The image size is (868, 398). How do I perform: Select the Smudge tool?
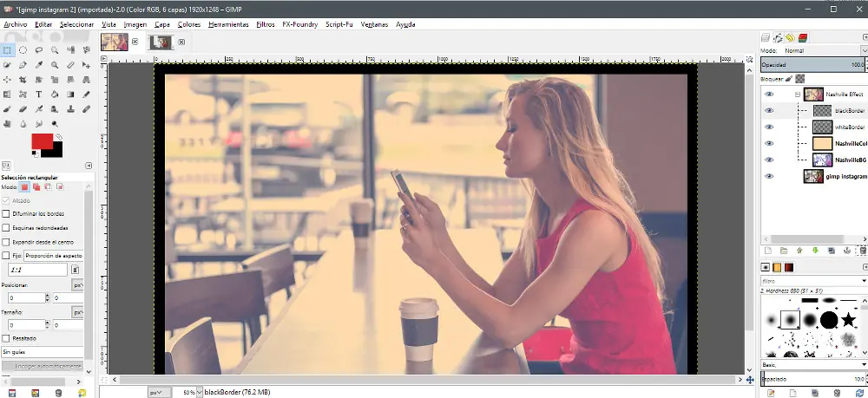tap(39, 124)
